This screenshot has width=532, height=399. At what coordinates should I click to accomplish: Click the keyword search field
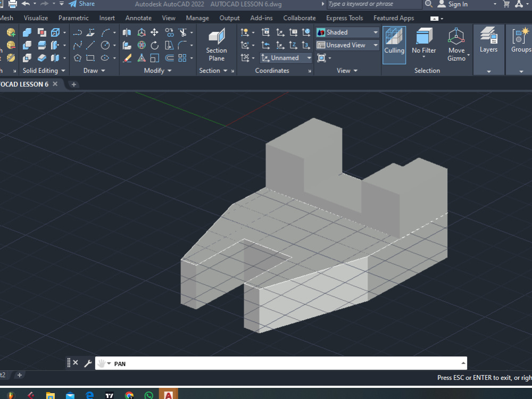pos(374,4)
